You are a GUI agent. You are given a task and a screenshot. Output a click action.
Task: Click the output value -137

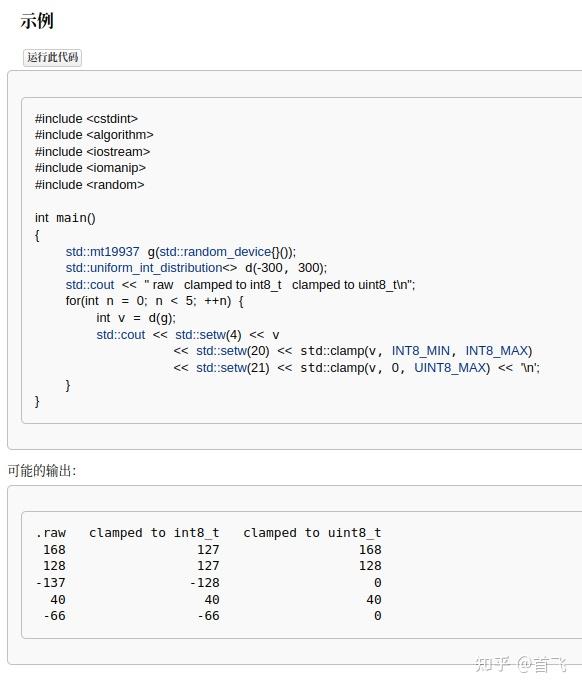51,583
